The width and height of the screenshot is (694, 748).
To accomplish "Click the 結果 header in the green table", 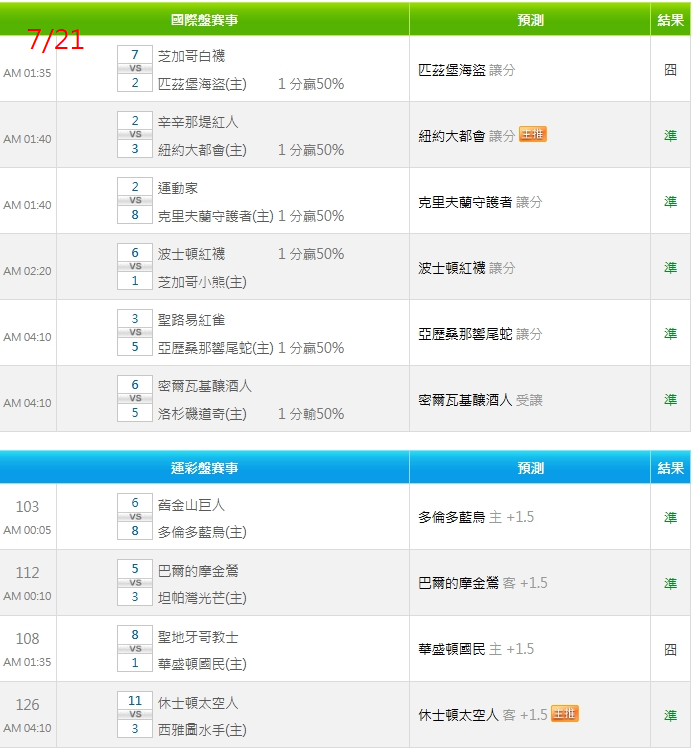I will 670,20.
